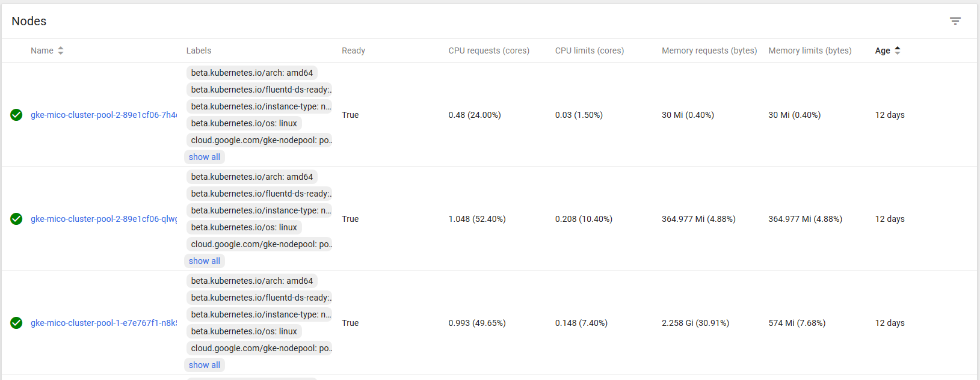Click the Memory limits (bytes) column header
This screenshot has height=380, width=980.
(809, 51)
